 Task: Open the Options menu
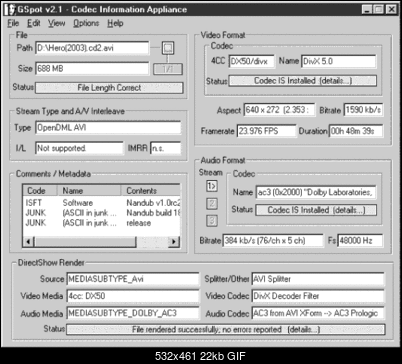pyautogui.click(x=86, y=23)
